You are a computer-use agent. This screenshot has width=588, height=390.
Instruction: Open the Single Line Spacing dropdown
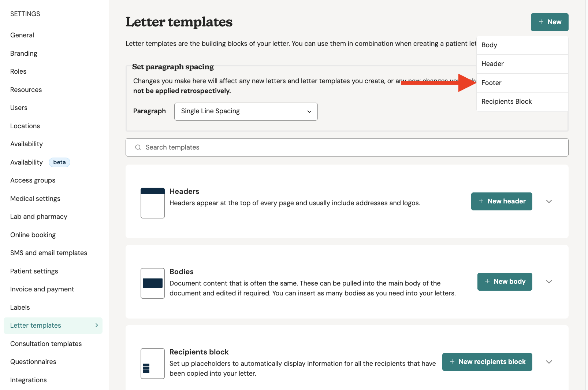coord(246,111)
